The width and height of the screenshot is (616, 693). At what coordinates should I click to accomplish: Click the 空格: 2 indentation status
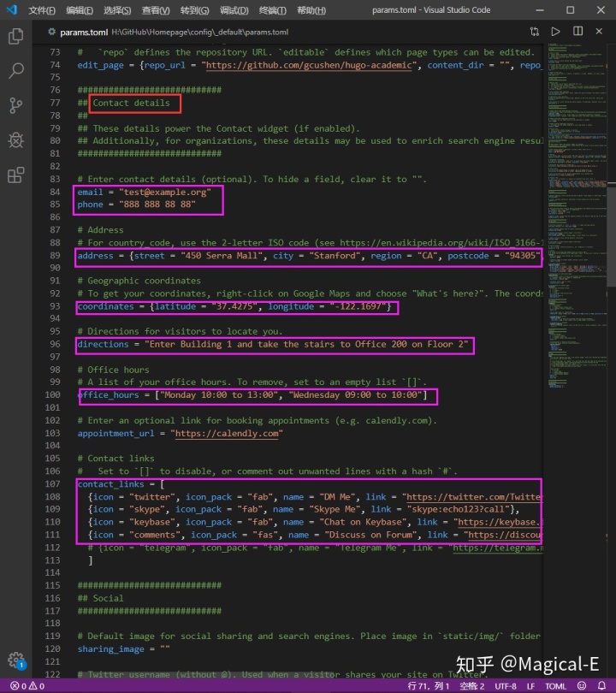coord(472,686)
